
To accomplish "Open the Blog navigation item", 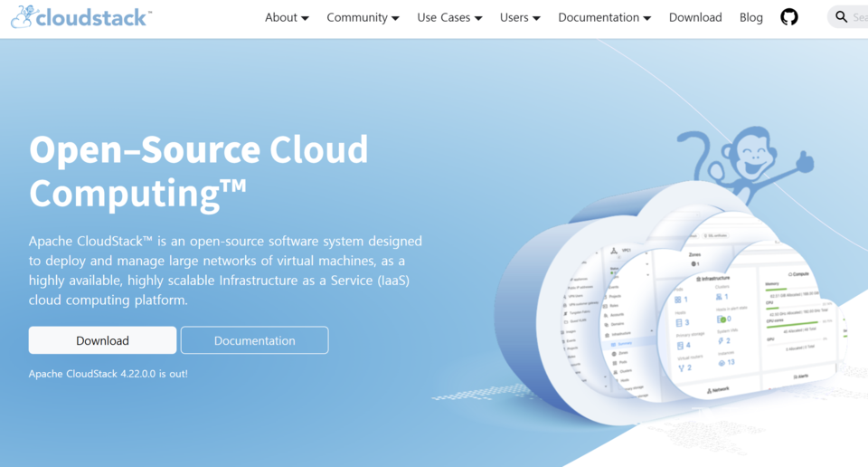I will tap(750, 17).
